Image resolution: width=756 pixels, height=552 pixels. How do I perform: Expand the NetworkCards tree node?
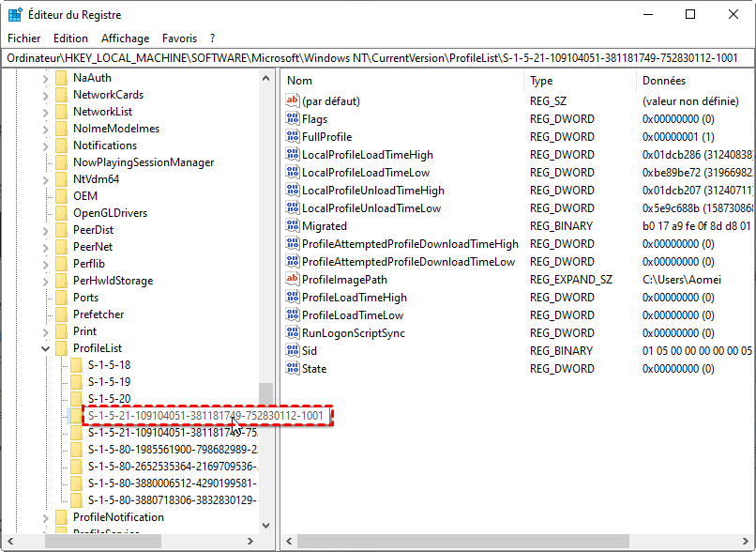tap(45, 95)
